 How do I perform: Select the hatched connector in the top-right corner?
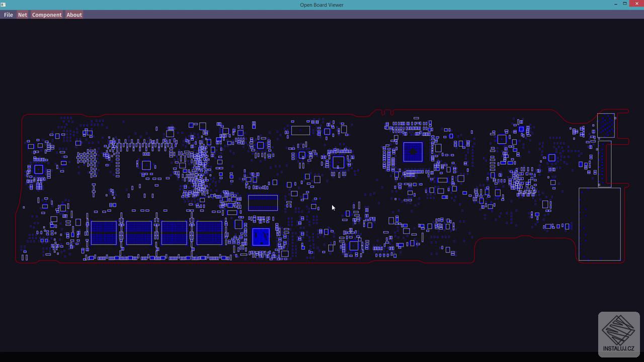click(x=606, y=125)
